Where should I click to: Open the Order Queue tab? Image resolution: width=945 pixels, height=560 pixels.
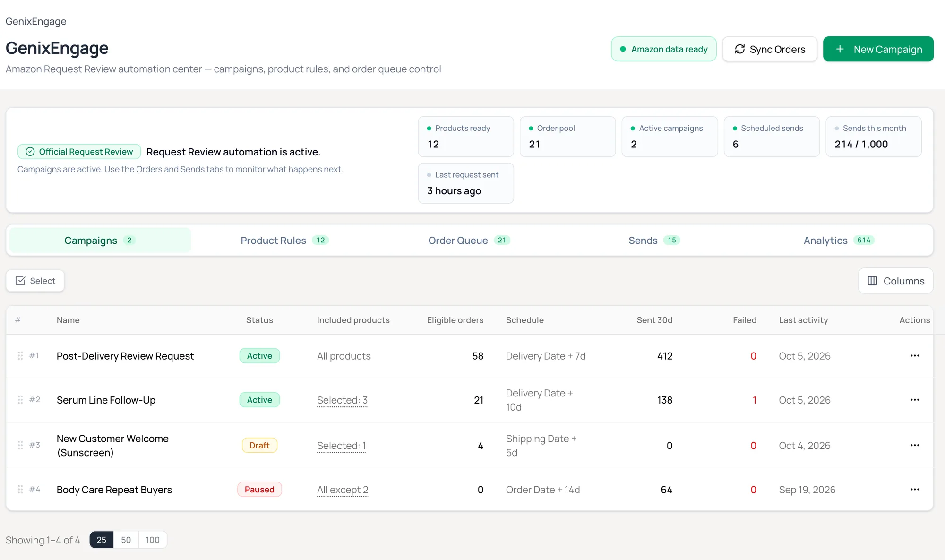[x=469, y=240]
